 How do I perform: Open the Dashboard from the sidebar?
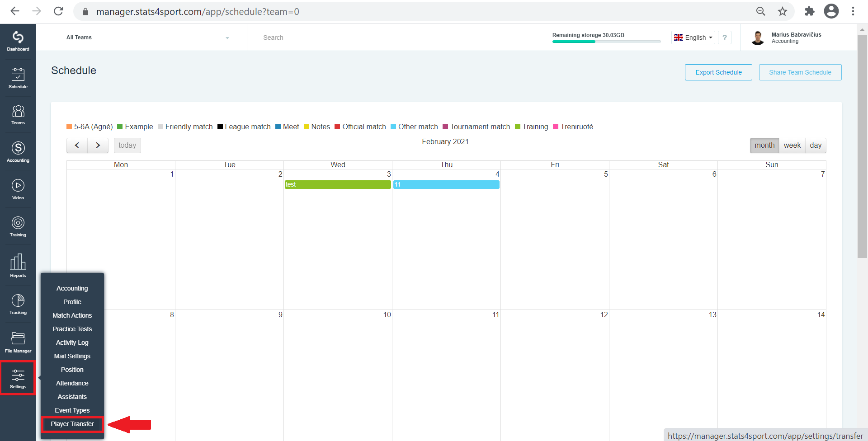(18, 41)
